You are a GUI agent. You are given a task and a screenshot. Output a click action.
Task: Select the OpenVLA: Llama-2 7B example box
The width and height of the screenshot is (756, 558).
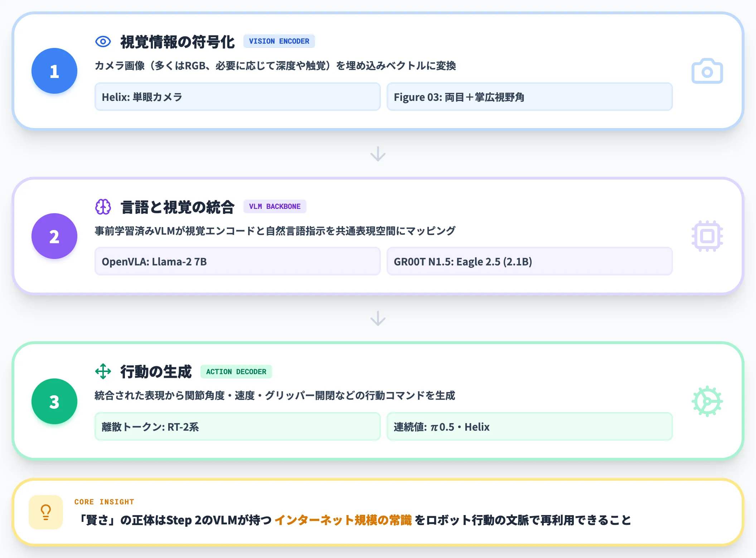pos(237,261)
